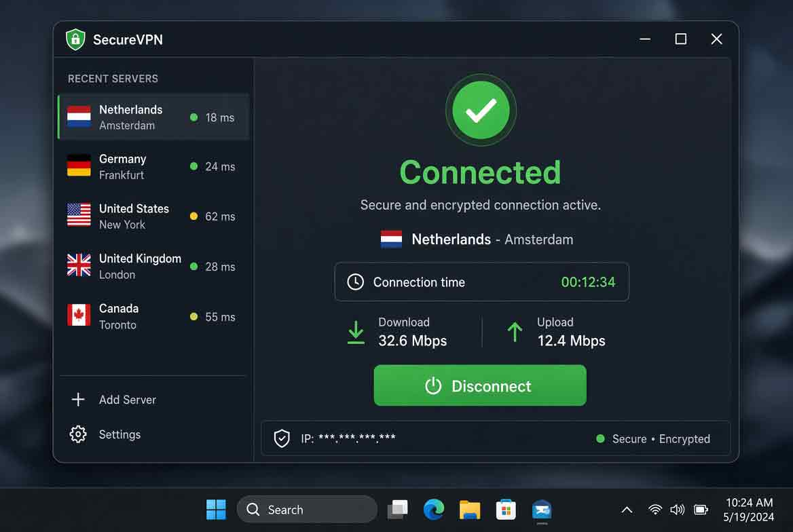This screenshot has width=793, height=532.
Task: Click the yellow latency dot for United States
Action: [x=193, y=216]
